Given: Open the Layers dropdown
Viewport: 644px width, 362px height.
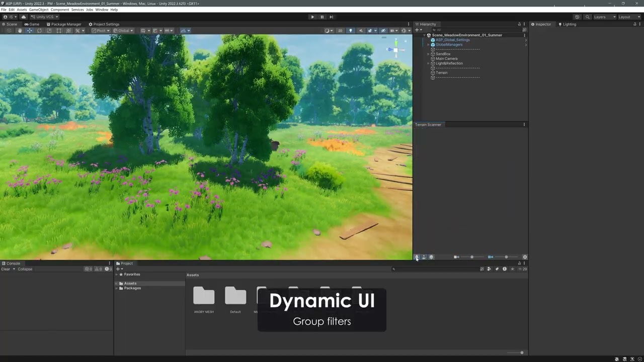Looking at the screenshot, I should coord(604,17).
